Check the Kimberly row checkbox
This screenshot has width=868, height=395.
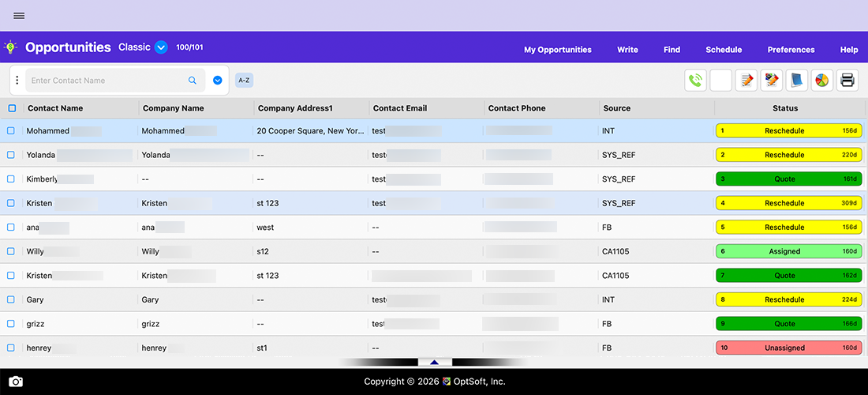pos(10,179)
